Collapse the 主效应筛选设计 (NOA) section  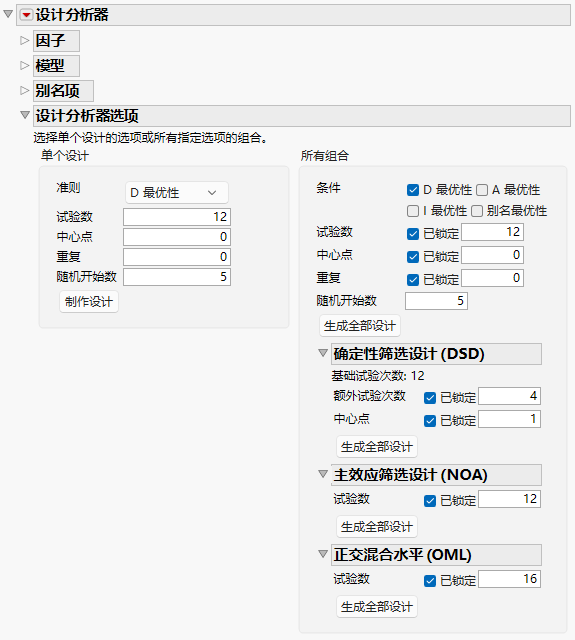[323, 473]
